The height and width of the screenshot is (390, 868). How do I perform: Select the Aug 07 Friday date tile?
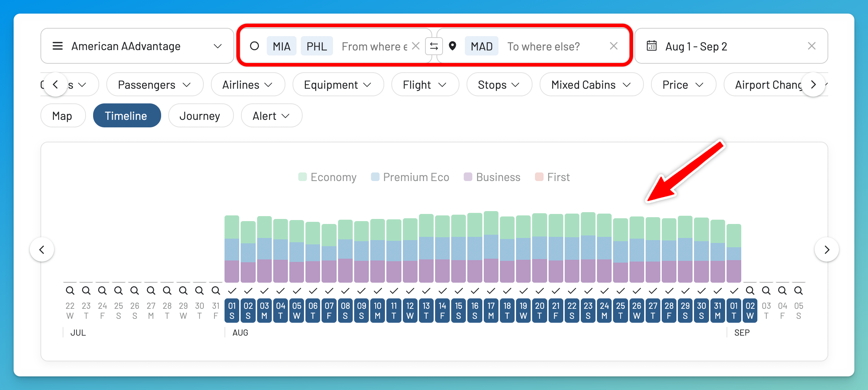coord(329,311)
